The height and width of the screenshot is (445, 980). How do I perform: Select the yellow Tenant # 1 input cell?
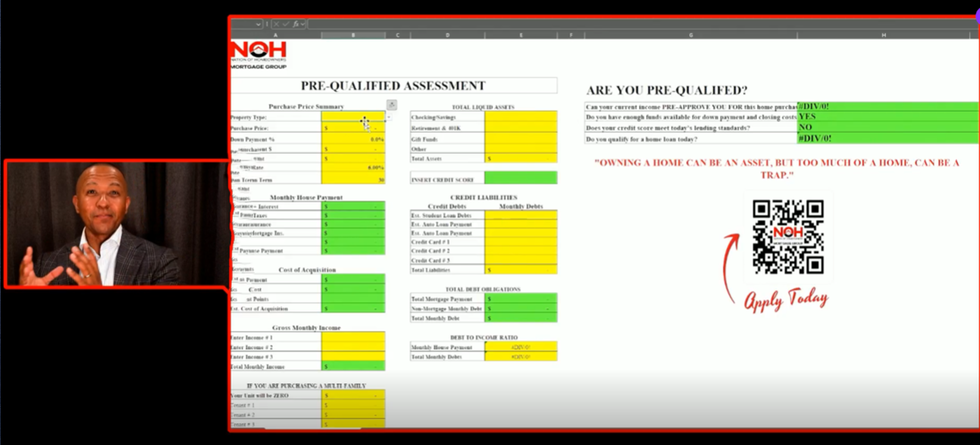[x=353, y=405]
